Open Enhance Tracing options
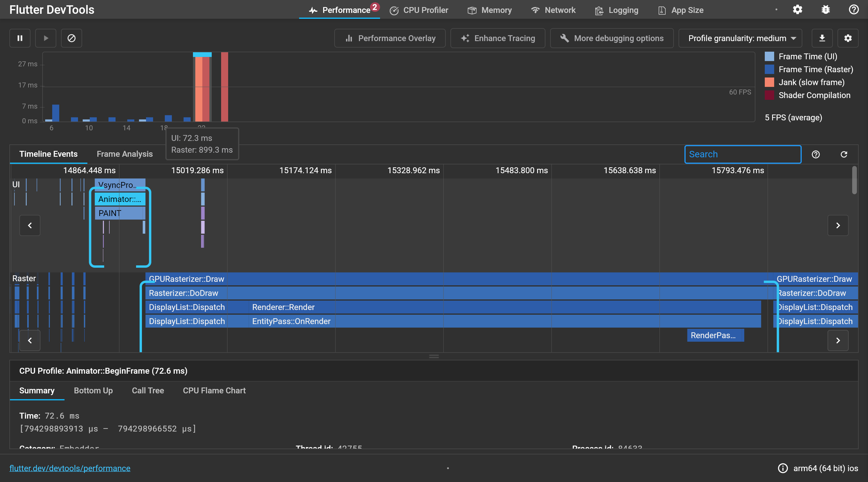Viewport: 868px width, 482px height. (x=498, y=38)
